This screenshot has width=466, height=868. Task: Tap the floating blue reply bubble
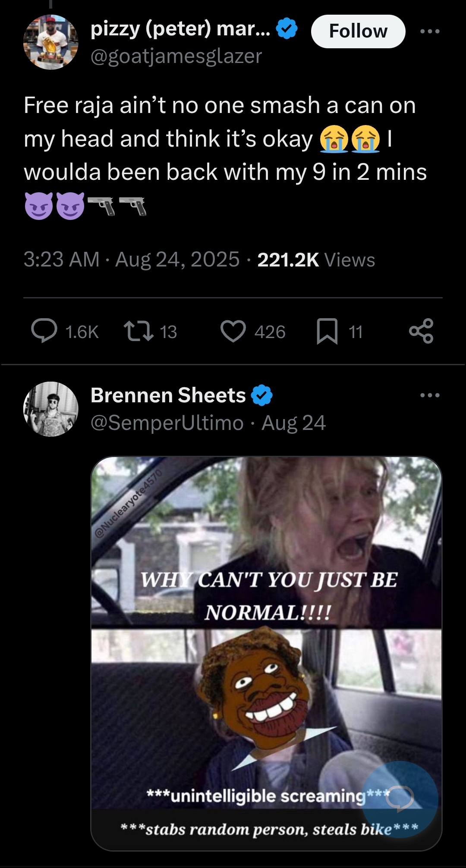click(400, 799)
